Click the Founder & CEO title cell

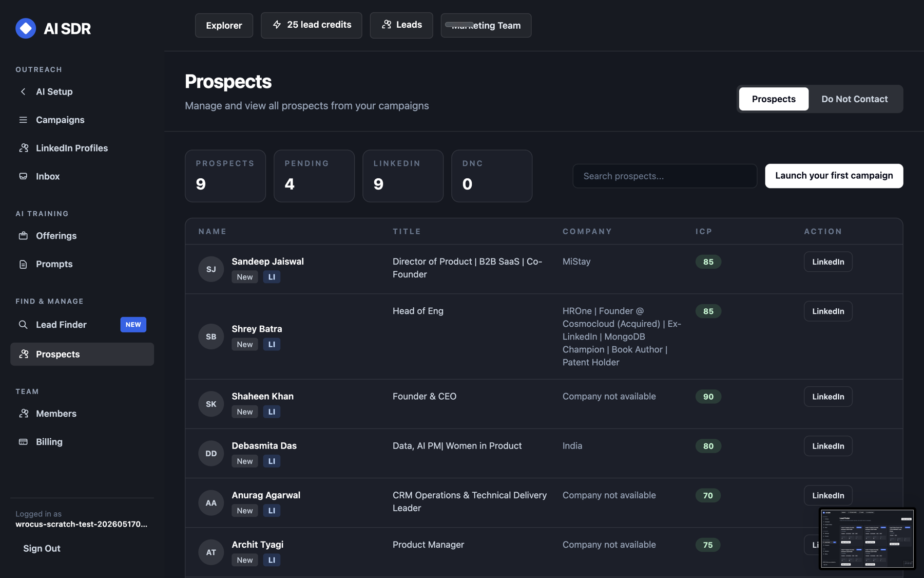coord(425,396)
